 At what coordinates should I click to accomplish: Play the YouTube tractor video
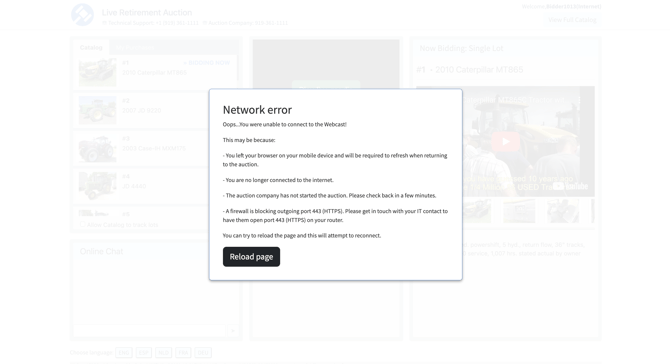click(505, 141)
